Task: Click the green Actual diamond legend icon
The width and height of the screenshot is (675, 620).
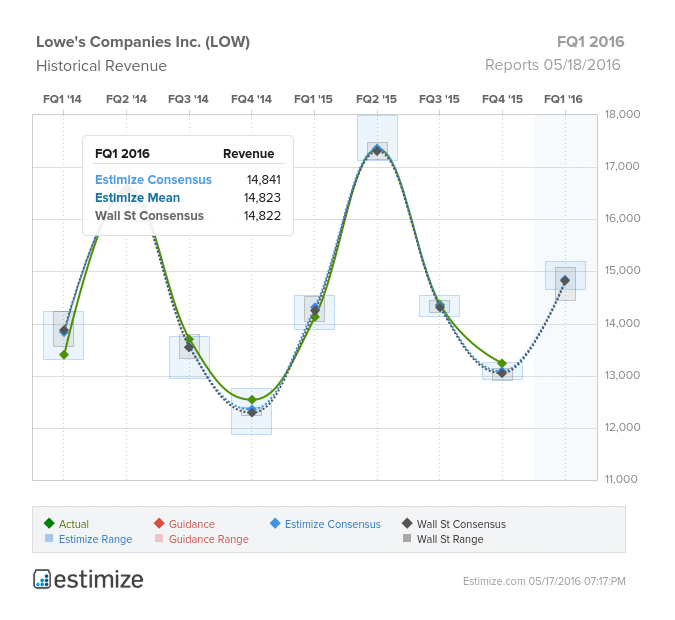Action: pos(49,523)
